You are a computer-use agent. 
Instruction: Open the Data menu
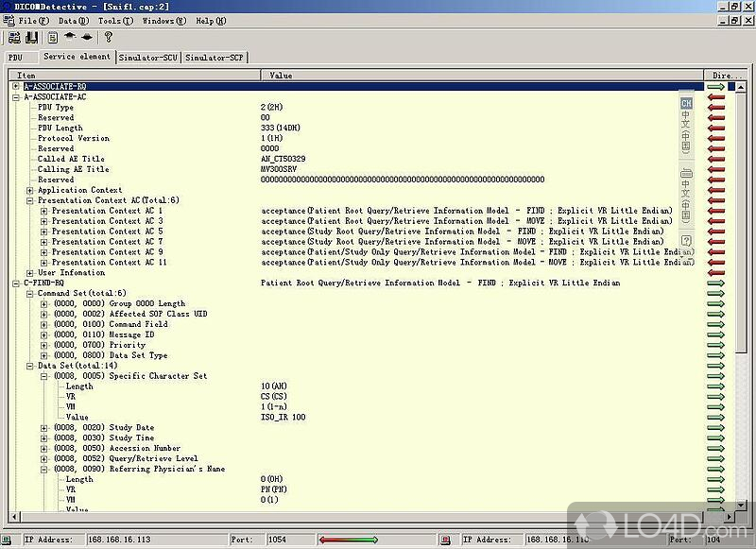(x=74, y=20)
